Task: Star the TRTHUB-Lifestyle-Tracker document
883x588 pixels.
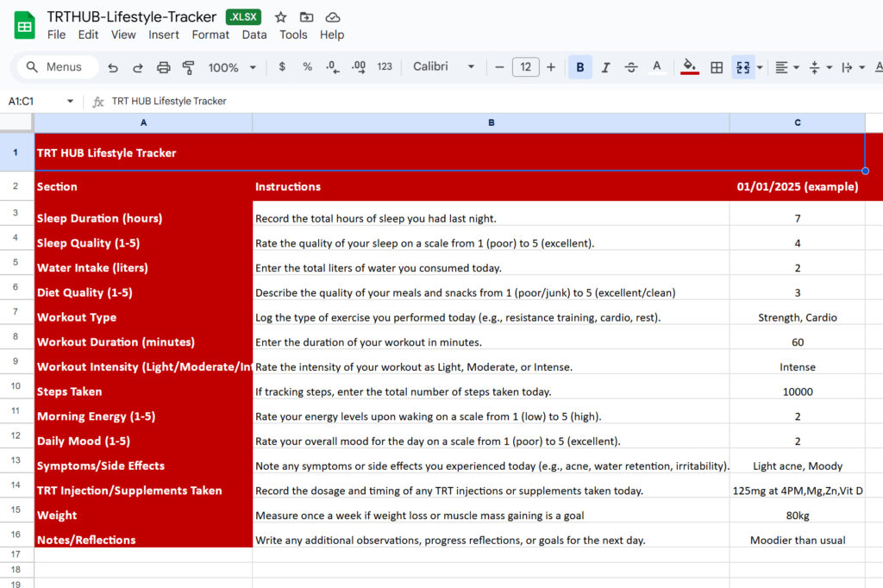Action: click(x=280, y=17)
